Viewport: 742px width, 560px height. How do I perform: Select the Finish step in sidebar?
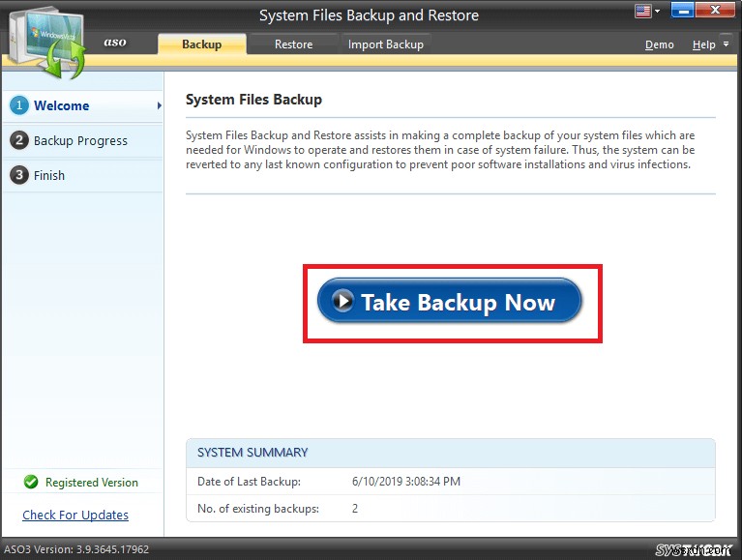[x=83, y=175]
